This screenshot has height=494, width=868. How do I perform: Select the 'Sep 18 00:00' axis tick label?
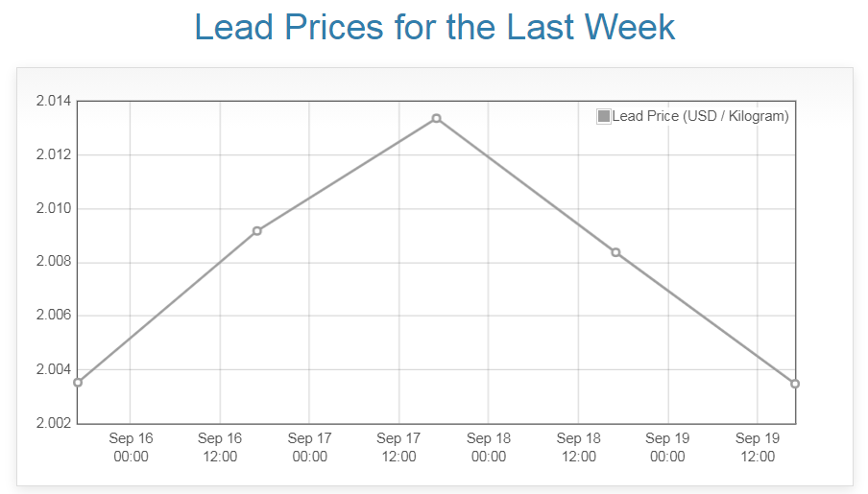click(x=489, y=447)
